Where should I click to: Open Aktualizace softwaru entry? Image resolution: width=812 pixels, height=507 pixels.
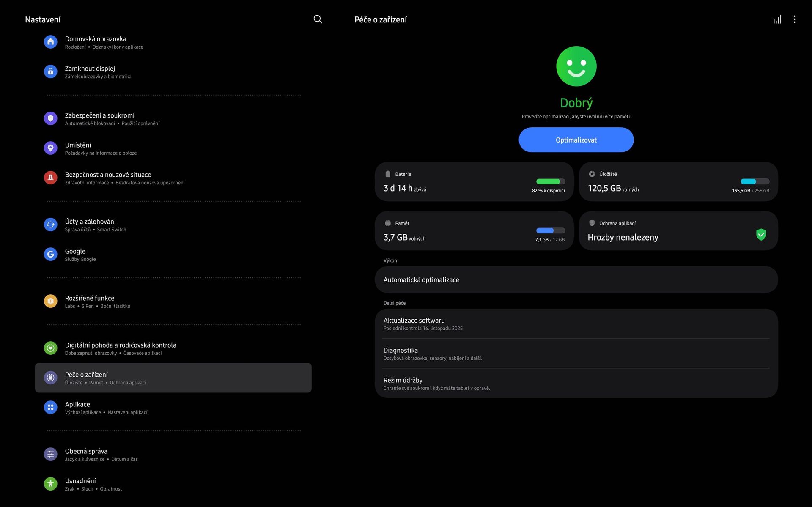click(x=576, y=324)
